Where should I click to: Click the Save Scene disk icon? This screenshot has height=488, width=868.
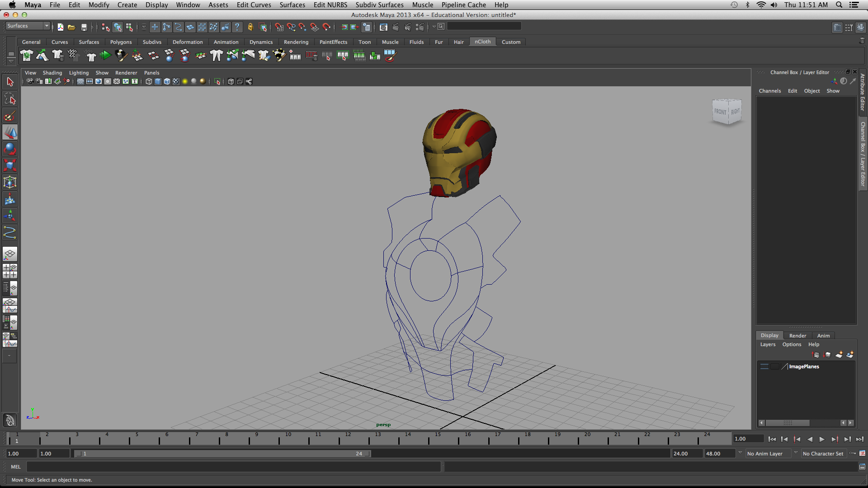[x=84, y=27]
